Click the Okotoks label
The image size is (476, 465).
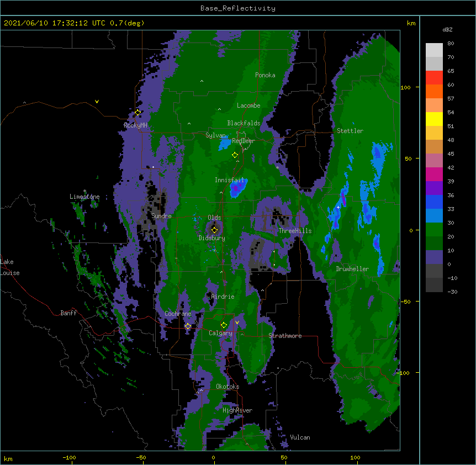[x=228, y=387]
